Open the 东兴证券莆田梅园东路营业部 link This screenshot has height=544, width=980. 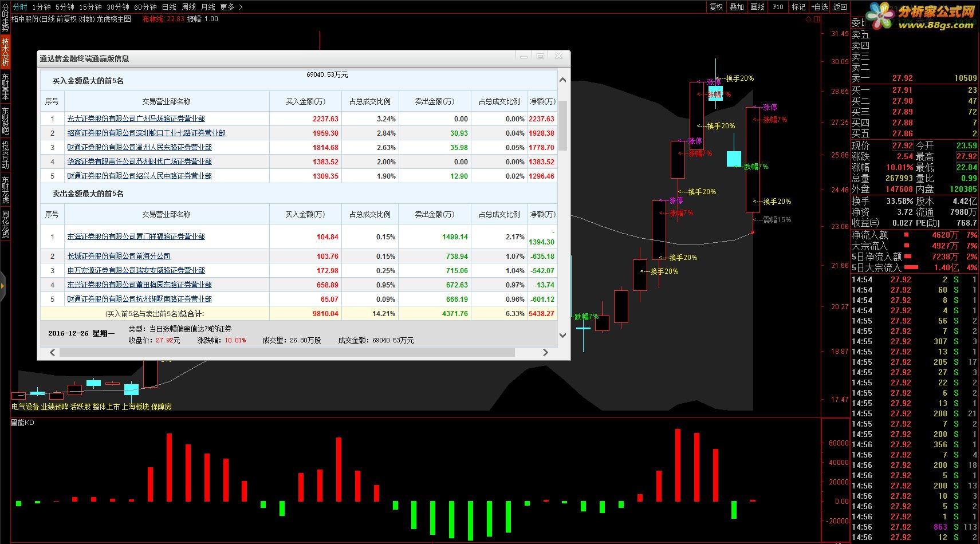(x=139, y=285)
